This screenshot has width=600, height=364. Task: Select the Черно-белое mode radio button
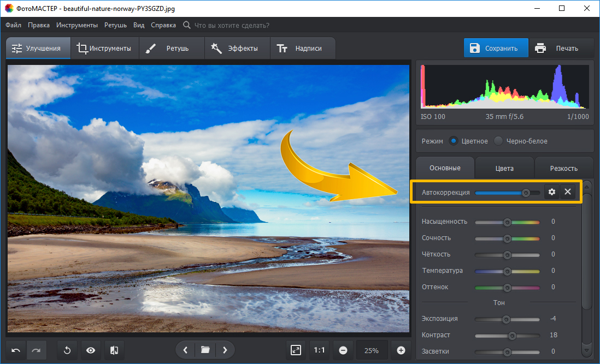click(x=498, y=141)
